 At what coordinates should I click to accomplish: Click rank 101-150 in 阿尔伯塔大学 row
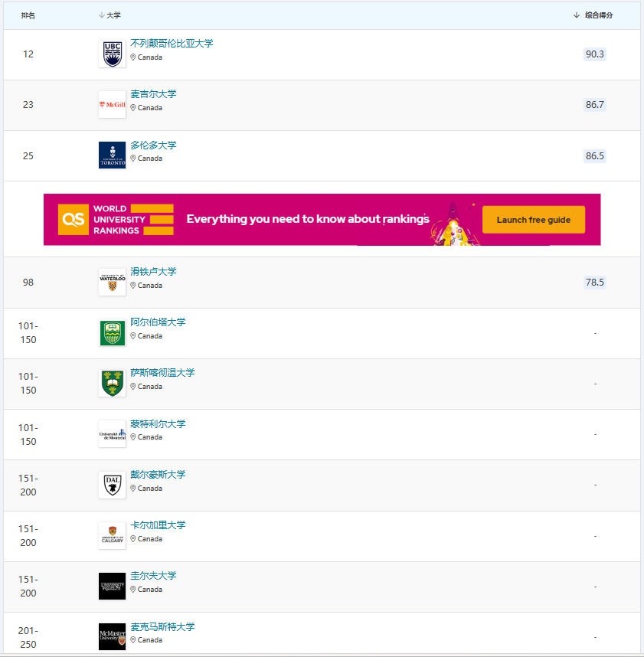pyautogui.click(x=28, y=332)
